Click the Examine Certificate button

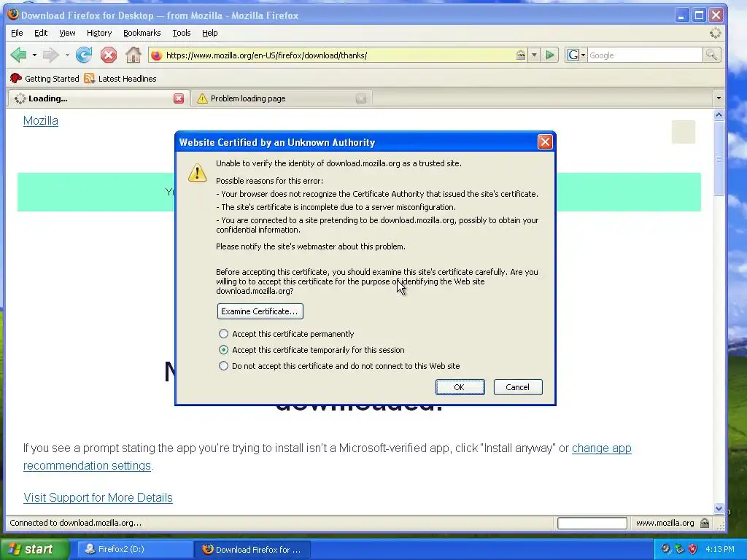[260, 311]
